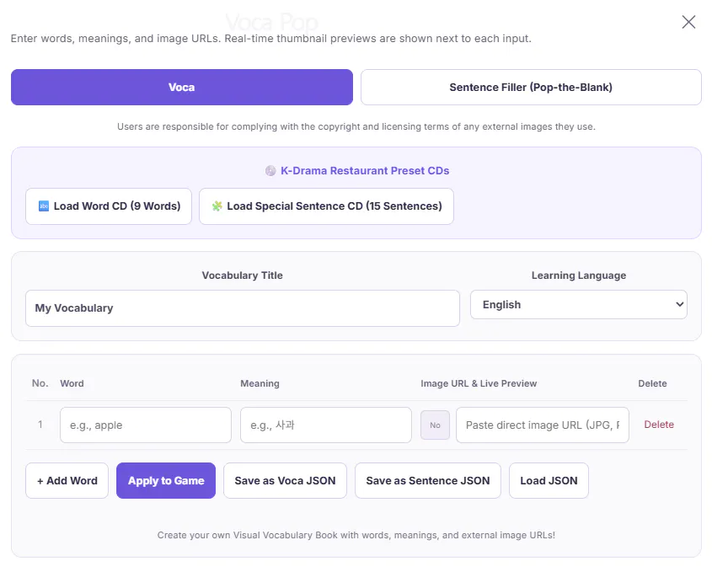Focus the Meaning input field
This screenshot has width=712, height=588.
pyautogui.click(x=326, y=425)
